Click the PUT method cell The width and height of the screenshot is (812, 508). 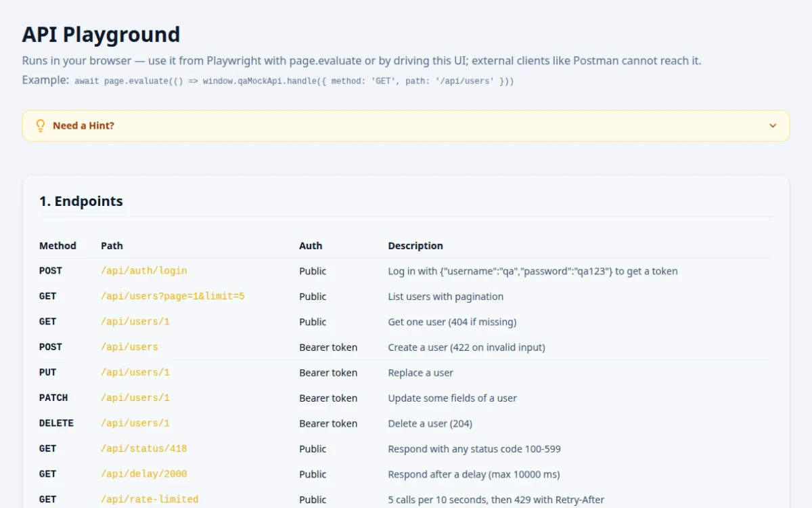(x=48, y=373)
